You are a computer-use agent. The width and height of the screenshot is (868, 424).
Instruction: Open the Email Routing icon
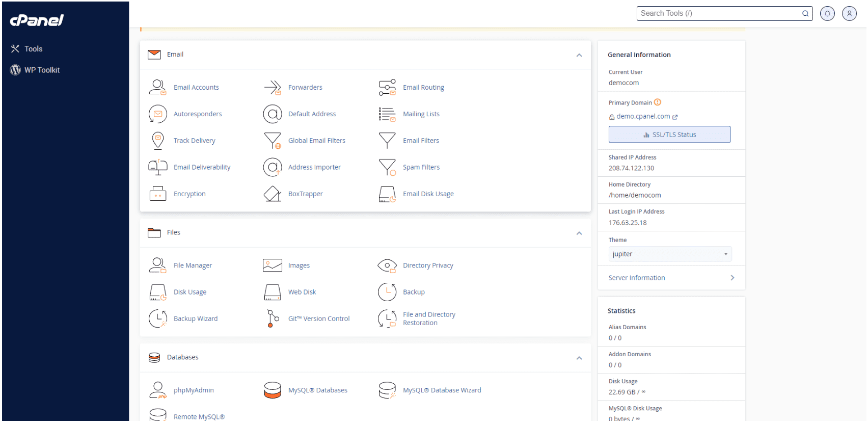tap(387, 87)
